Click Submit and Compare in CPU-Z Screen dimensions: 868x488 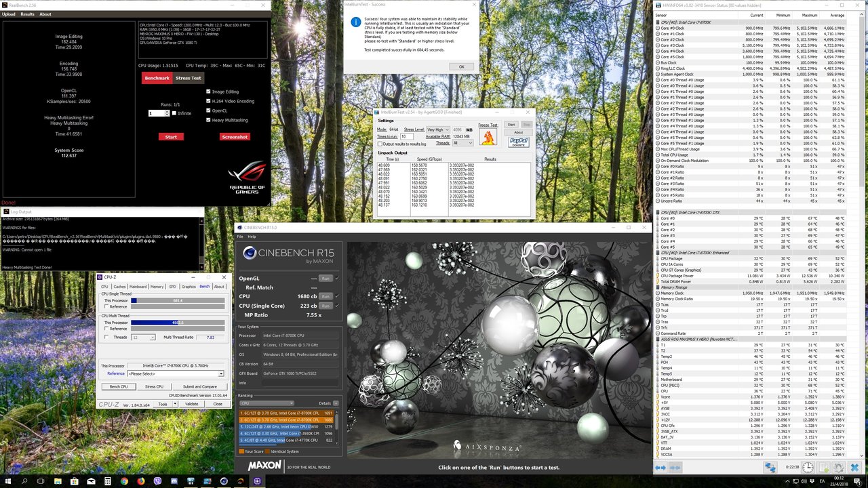click(x=200, y=387)
